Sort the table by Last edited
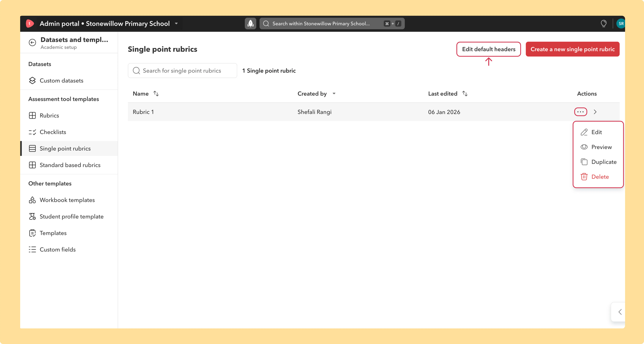This screenshot has width=644, height=344. tap(465, 94)
